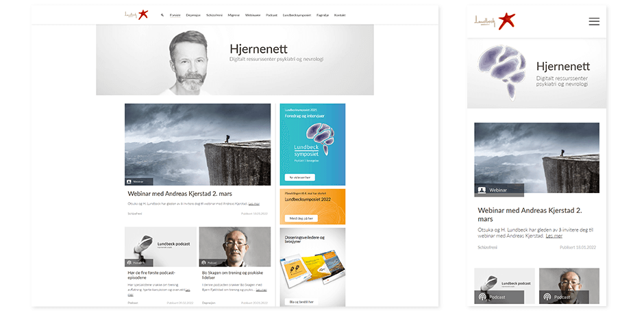
Task: Go to Forside in navigation
Action: [175, 15]
